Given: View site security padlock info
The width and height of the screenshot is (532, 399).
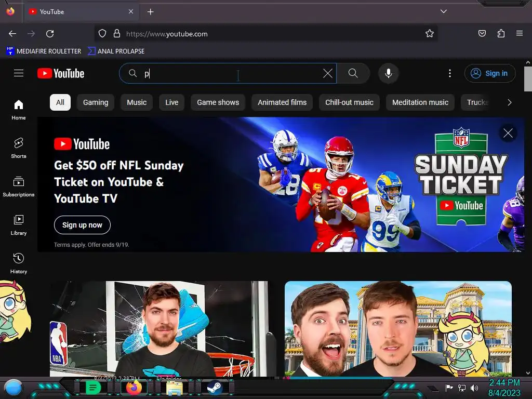Looking at the screenshot, I should point(117,34).
